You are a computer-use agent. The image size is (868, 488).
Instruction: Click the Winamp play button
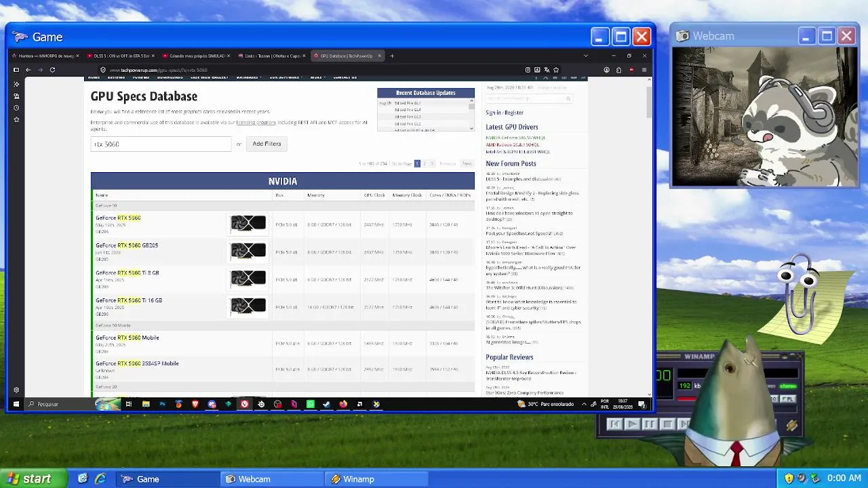pyautogui.click(x=632, y=424)
